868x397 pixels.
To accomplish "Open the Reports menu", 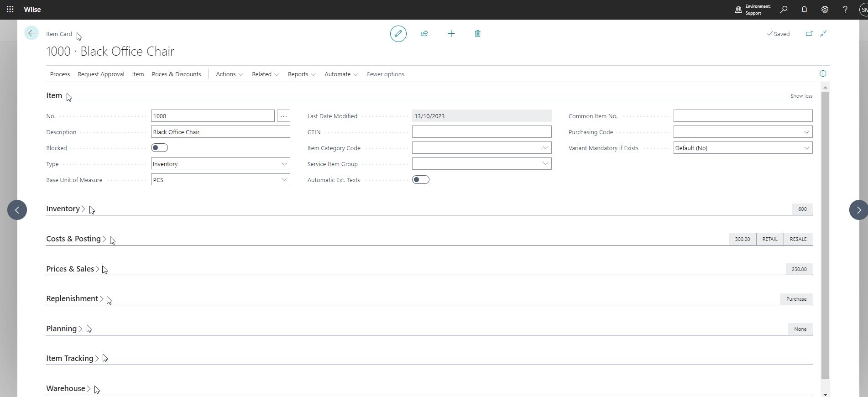I will (x=301, y=74).
